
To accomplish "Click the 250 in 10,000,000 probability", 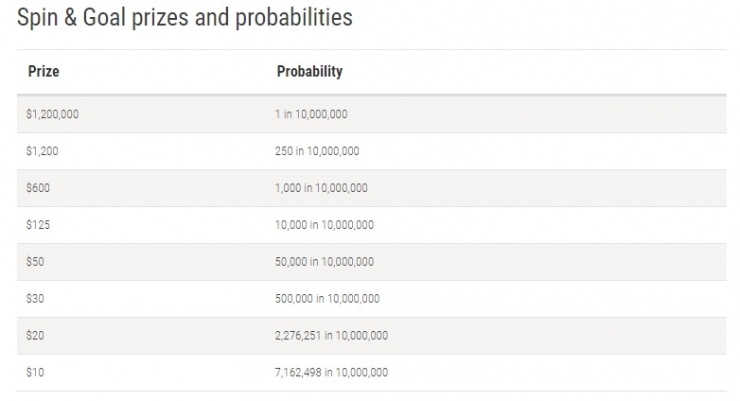I will pos(317,151).
